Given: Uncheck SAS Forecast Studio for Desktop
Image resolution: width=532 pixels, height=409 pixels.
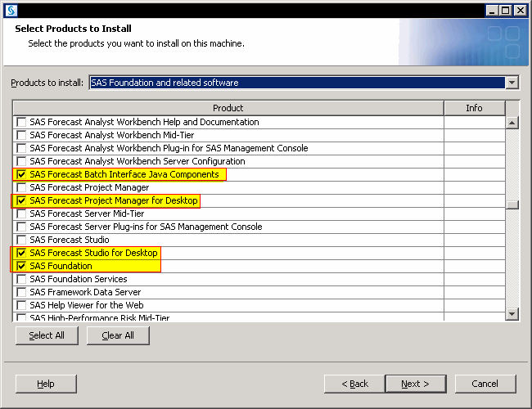Looking at the screenshot, I should tap(21, 253).
